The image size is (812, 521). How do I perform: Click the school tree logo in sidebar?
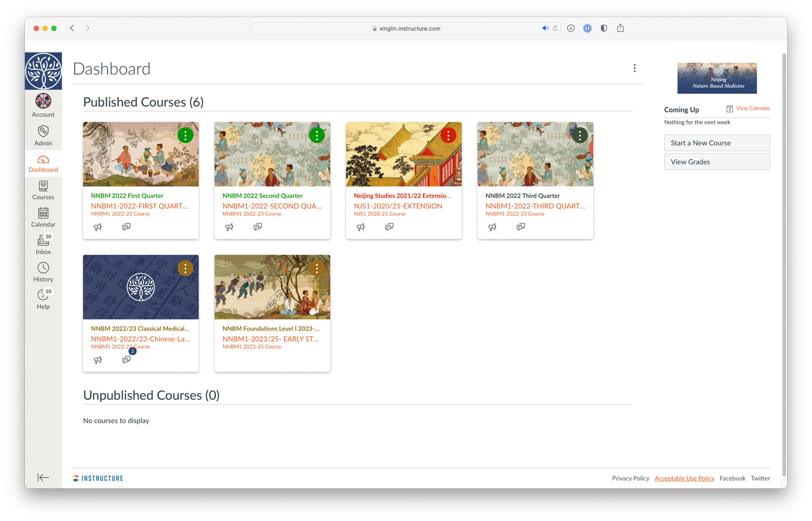43,71
